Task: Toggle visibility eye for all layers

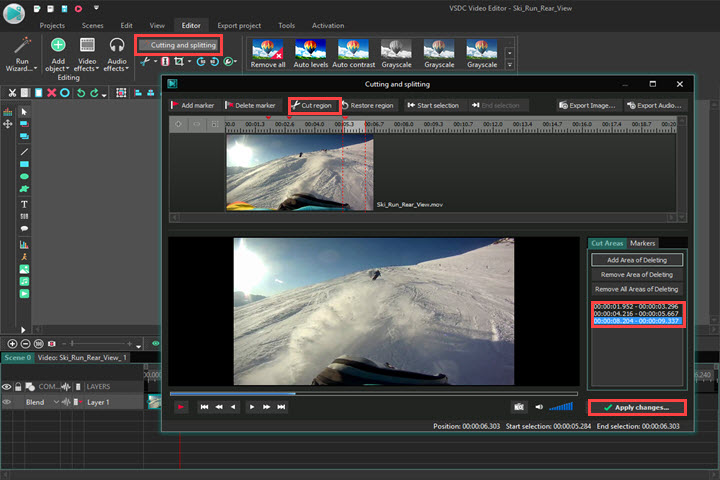Action: tap(7, 386)
